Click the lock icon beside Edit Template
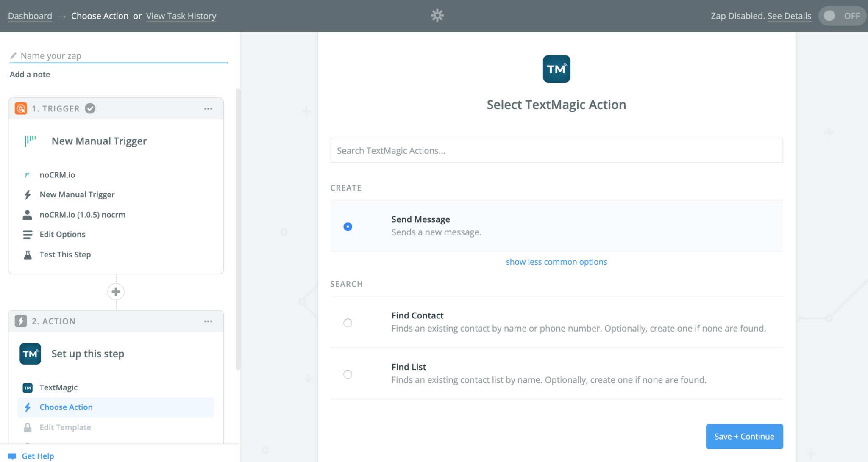Screen dimensions: 868x462 click(28, 427)
